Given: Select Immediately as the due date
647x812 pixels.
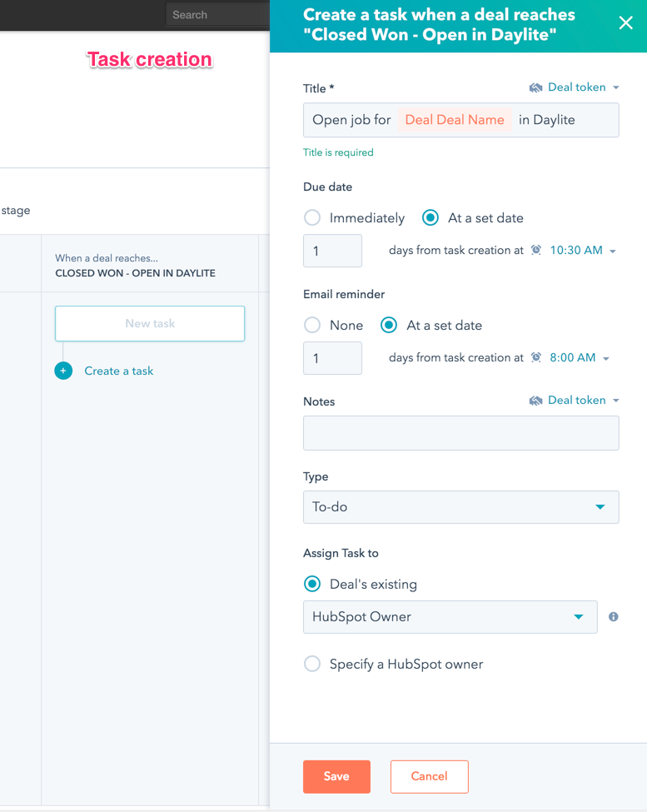Looking at the screenshot, I should 312,218.
